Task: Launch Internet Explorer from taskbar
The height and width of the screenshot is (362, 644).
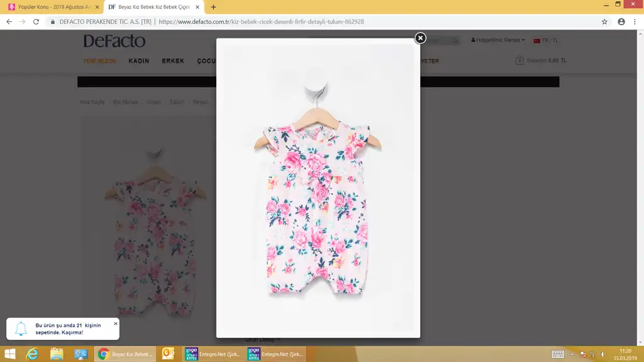Action: click(32, 354)
